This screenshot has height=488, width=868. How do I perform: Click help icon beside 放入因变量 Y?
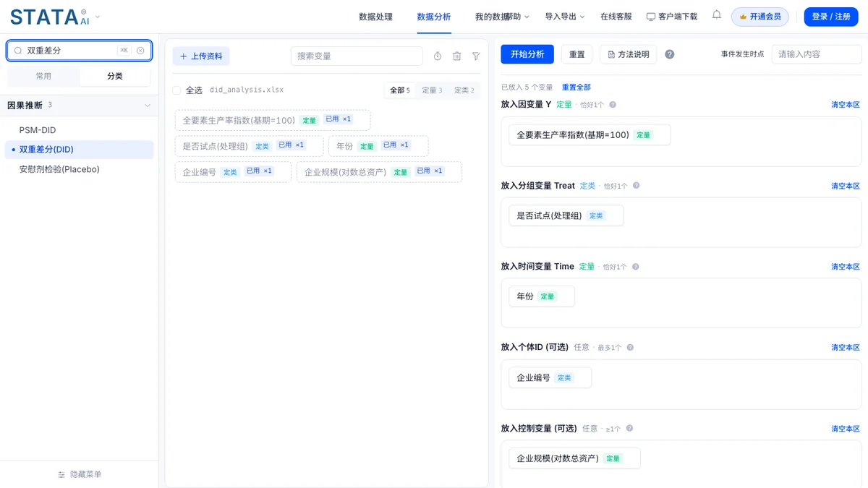coord(613,105)
